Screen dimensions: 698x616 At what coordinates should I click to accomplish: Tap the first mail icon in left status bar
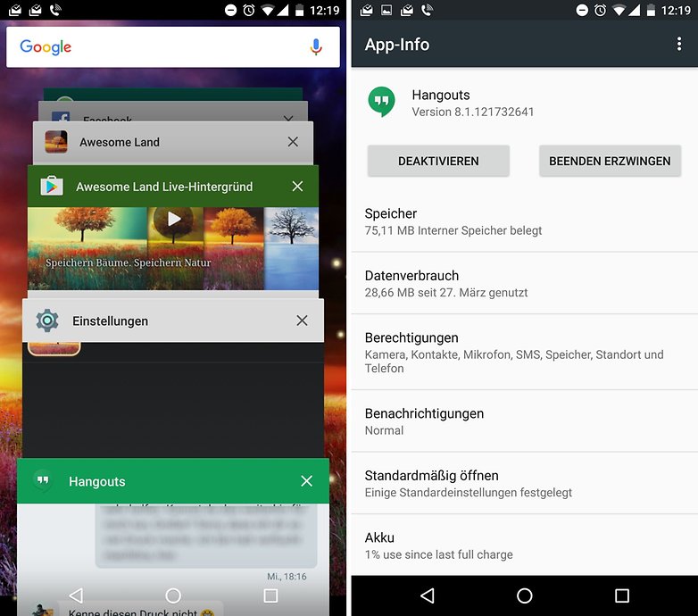point(14,10)
